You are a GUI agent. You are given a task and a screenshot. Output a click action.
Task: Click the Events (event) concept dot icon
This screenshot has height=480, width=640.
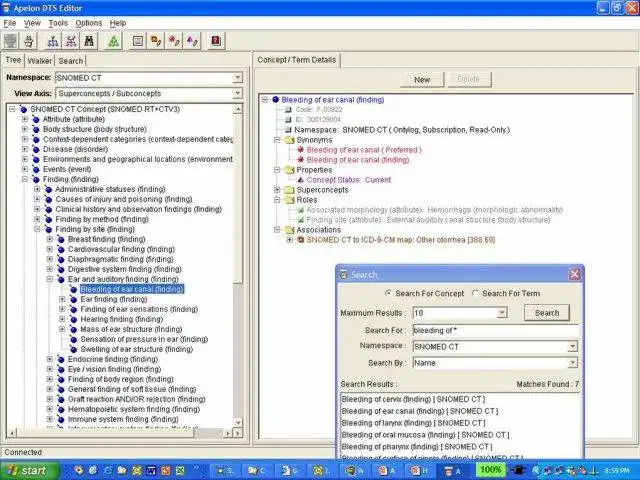(x=36, y=169)
